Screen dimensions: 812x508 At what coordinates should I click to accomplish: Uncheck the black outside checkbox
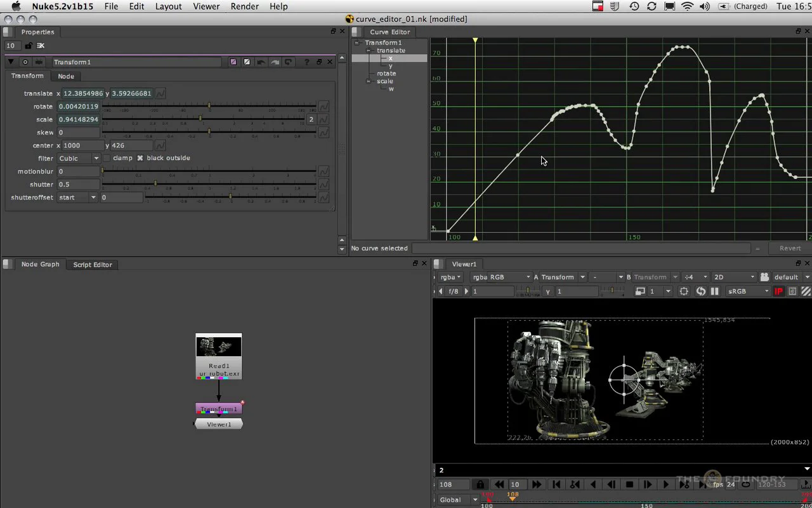click(140, 158)
